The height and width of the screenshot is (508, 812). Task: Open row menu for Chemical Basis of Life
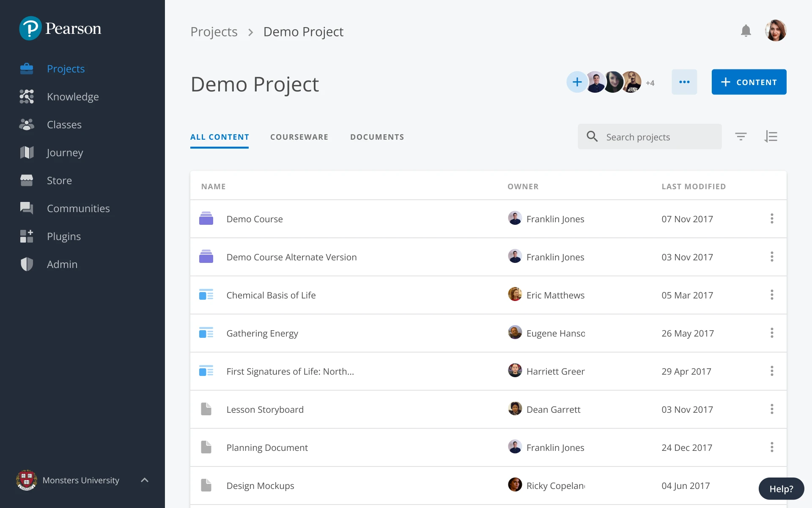pyautogui.click(x=772, y=295)
